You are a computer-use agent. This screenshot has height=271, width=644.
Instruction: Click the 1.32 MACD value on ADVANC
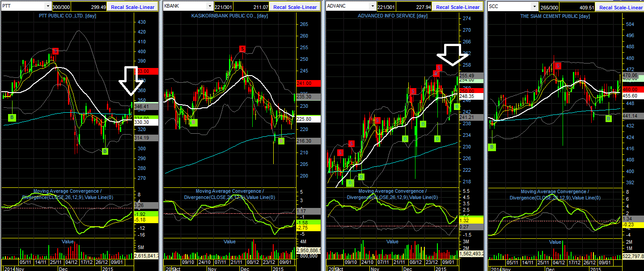pyautogui.click(x=472, y=220)
